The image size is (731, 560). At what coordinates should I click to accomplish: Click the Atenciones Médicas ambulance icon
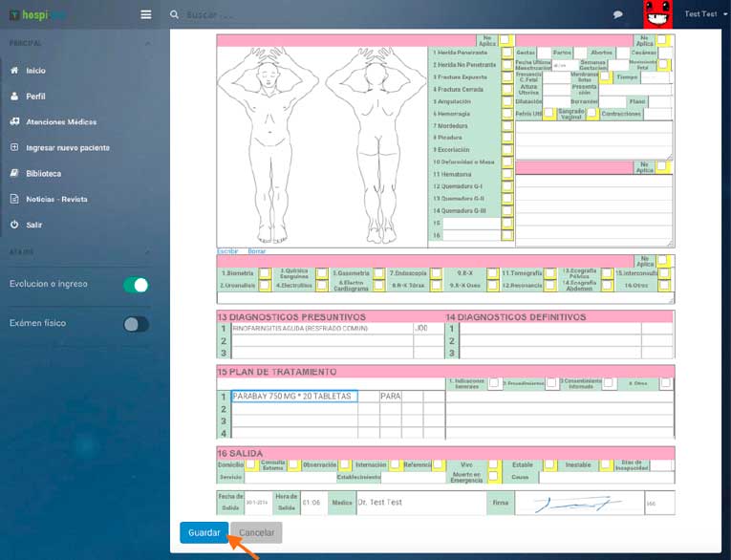14,122
